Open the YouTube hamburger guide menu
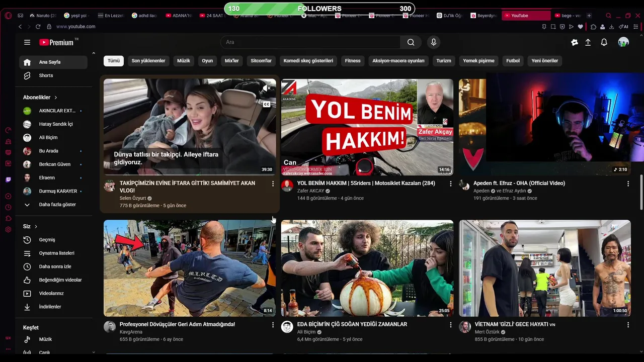Screen dimensions: 644x362 click(27, 42)
